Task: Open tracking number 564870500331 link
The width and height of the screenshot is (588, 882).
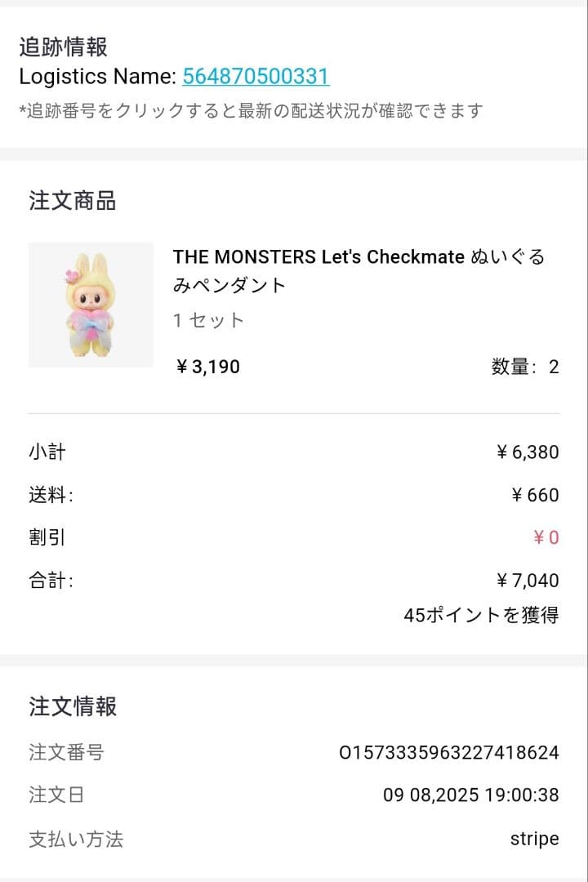Action: (256, 77)
